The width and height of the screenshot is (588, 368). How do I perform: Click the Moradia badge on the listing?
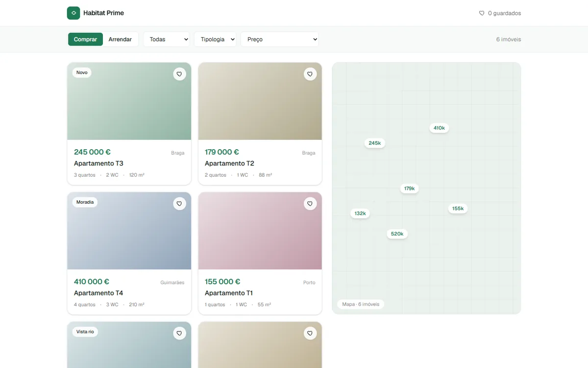tap(85, 202)
